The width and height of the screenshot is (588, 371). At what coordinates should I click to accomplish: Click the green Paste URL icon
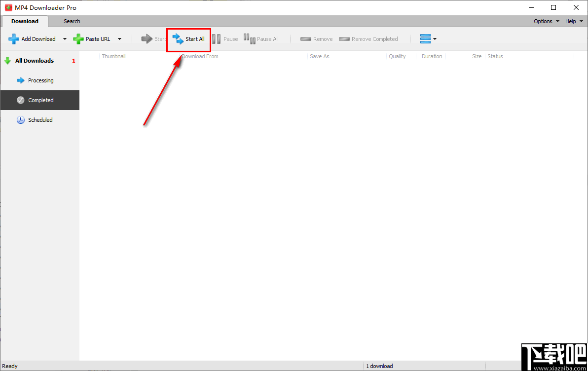tap(78, 39)
